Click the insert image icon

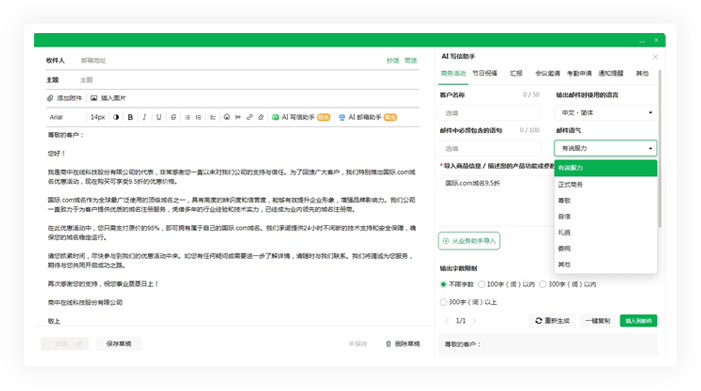(94, 98)
